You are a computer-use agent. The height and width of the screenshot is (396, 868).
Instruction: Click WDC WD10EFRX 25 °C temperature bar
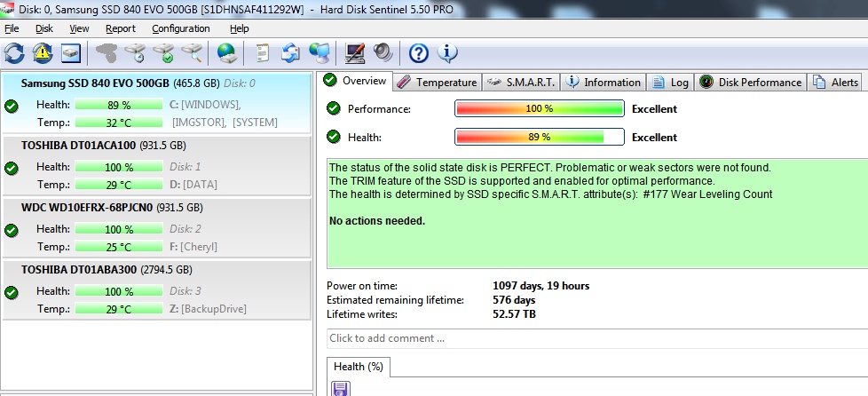tap(118, 247)
